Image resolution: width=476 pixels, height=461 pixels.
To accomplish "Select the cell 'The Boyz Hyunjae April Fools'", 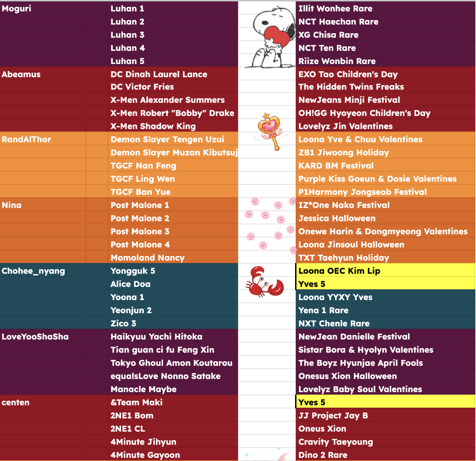I will (x=386, y=362).
